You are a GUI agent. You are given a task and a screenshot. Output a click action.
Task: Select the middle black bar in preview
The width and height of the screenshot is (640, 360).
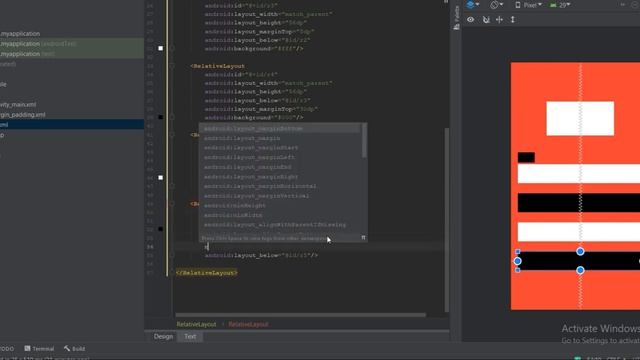pos(579,203)
